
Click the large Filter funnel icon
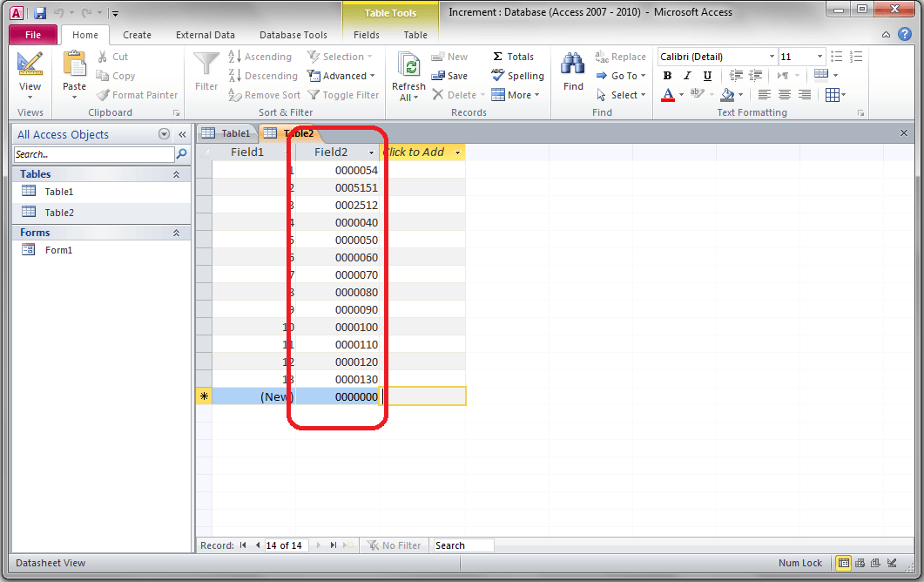point(206,64)
